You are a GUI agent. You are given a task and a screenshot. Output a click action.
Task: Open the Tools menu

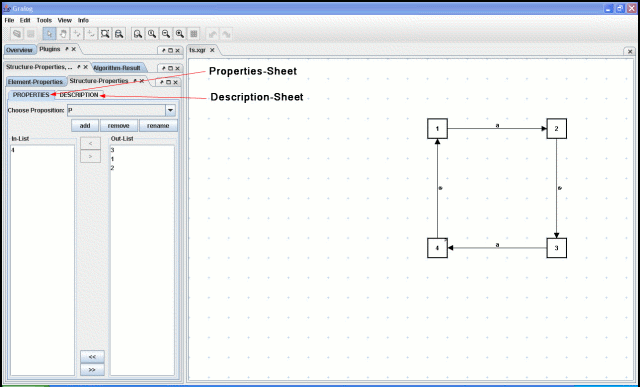point(44,20)
